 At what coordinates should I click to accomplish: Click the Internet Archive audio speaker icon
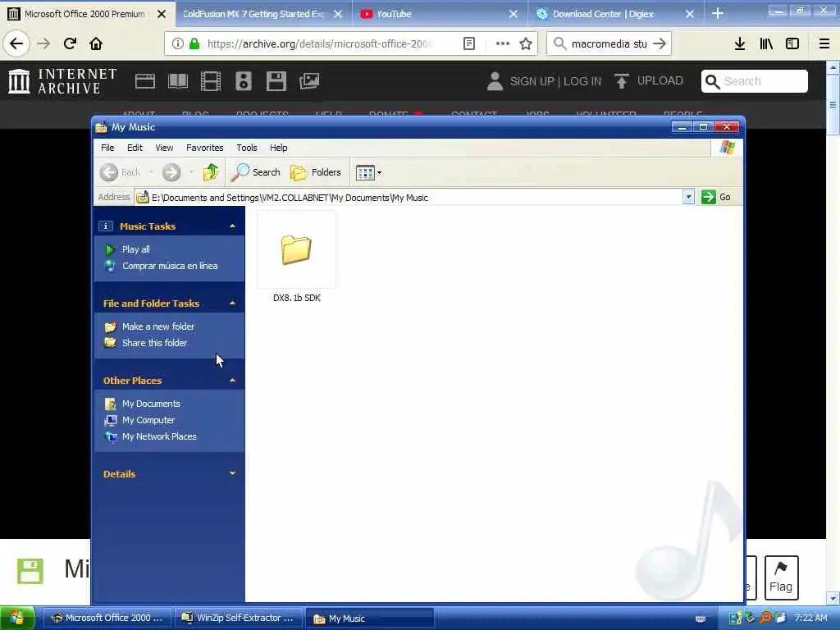tap(243, 81)
